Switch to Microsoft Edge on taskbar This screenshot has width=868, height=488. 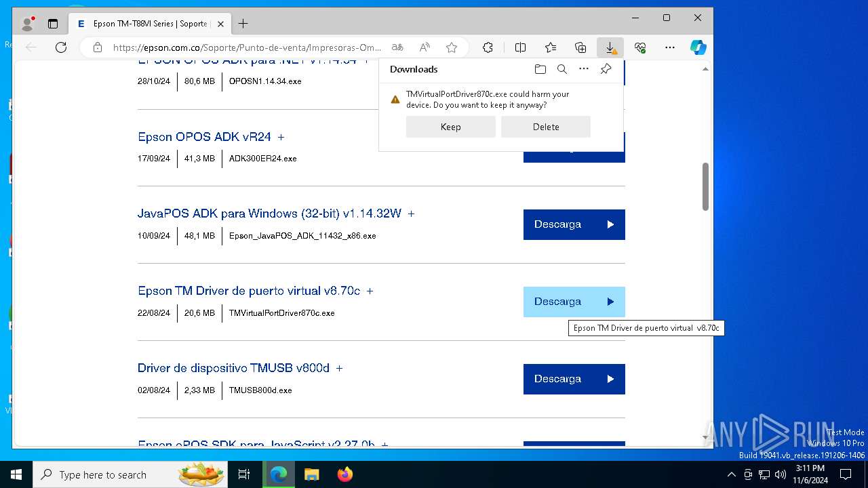(x=279, y=474)
